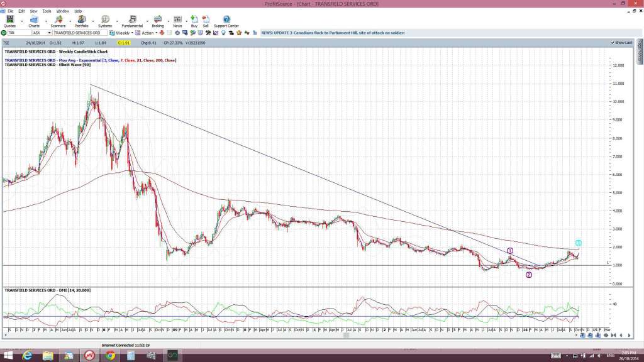Expand the Quotes dropdown arrow
The width and height of the screenshot is (644, 362).
pos(22,21)
